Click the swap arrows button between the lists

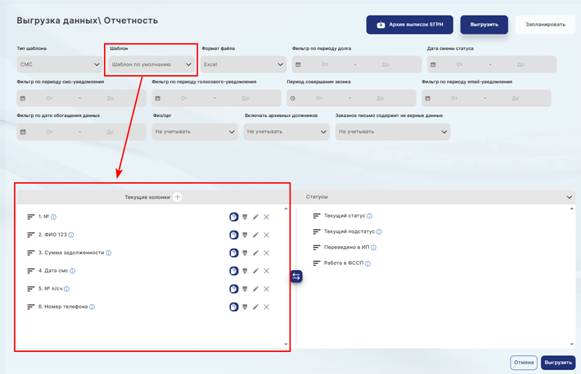pyautogui.click(x=296, y=276)
